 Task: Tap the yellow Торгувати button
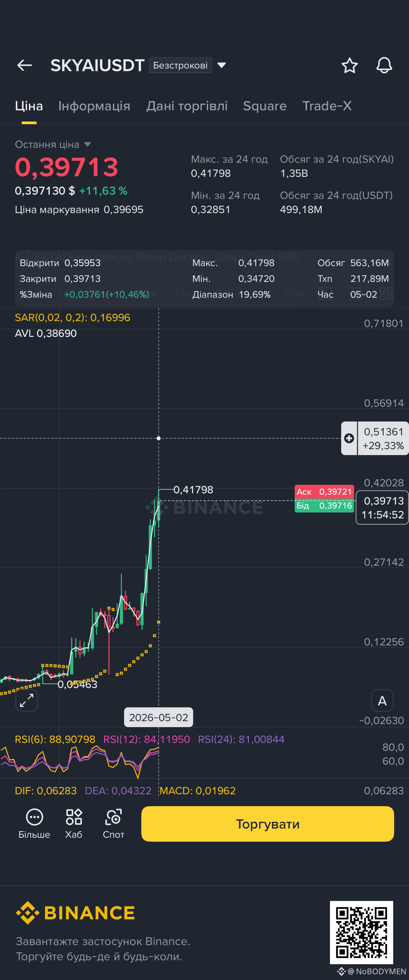(267, 824)
